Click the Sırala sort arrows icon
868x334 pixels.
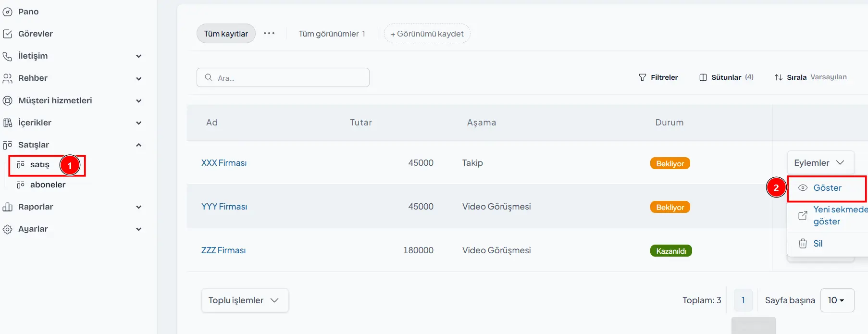tap(779, 77)
